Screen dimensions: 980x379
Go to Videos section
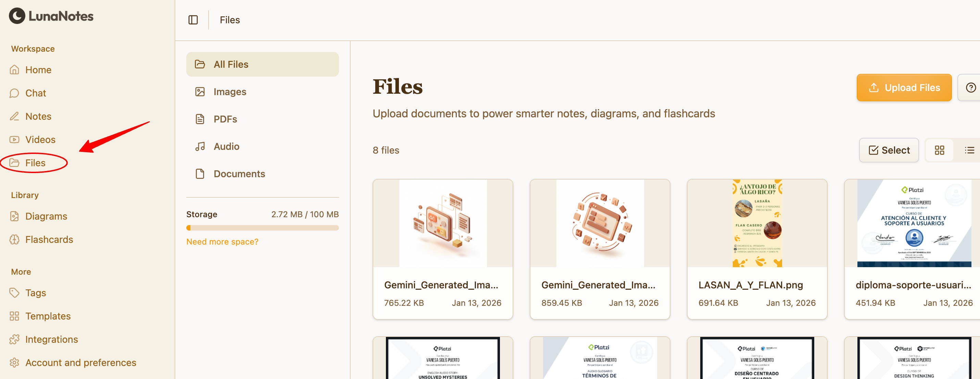pos(40,140)
